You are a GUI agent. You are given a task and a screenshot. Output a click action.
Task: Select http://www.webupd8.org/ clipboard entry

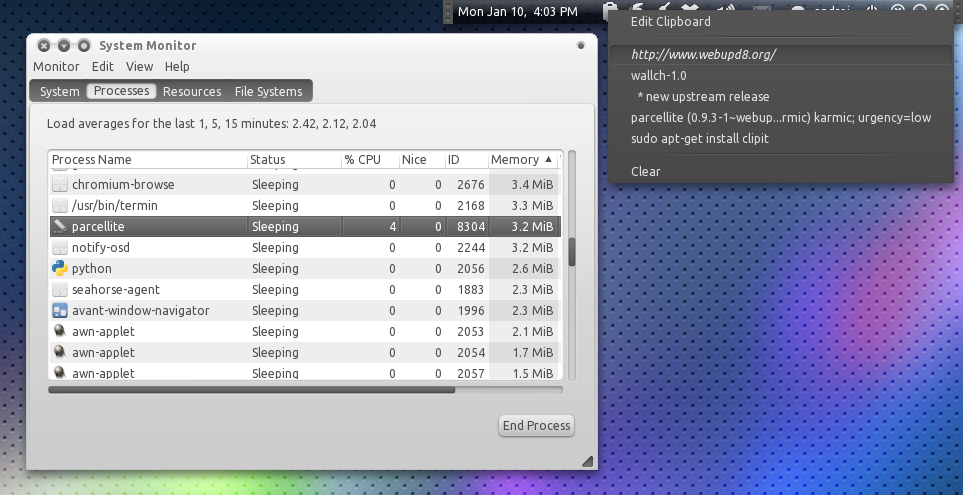point(781,55)
